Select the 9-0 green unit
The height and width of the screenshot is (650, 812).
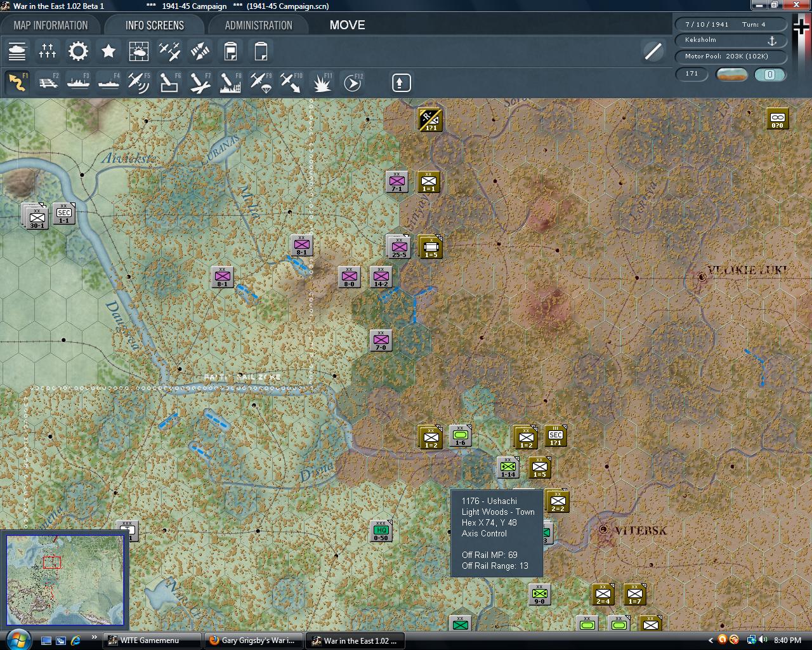coord(540,594)
